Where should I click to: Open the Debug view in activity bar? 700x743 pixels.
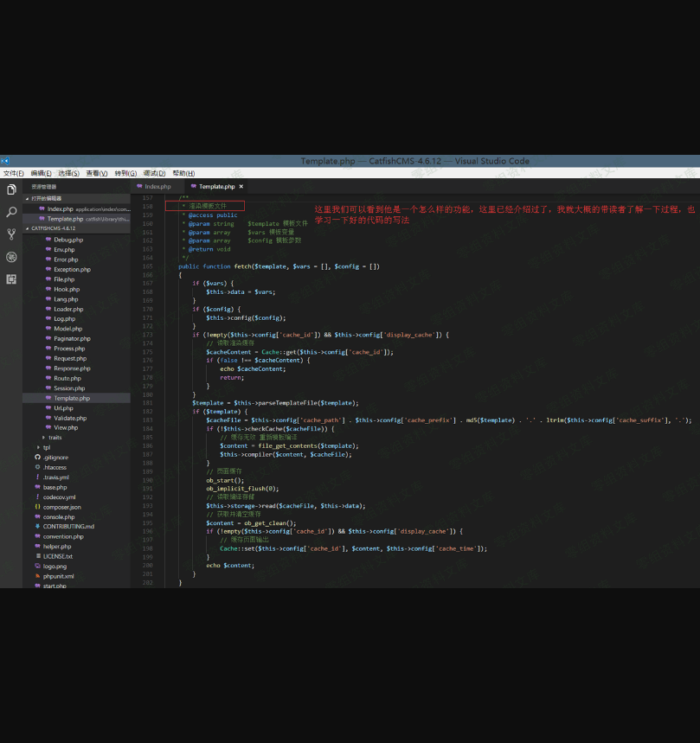(x=11, y=257)
